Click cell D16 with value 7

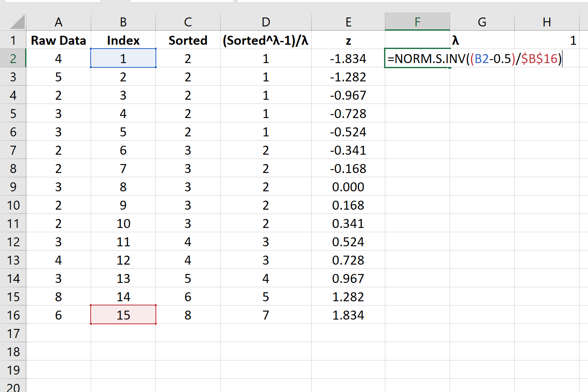[x=266, y=315]
